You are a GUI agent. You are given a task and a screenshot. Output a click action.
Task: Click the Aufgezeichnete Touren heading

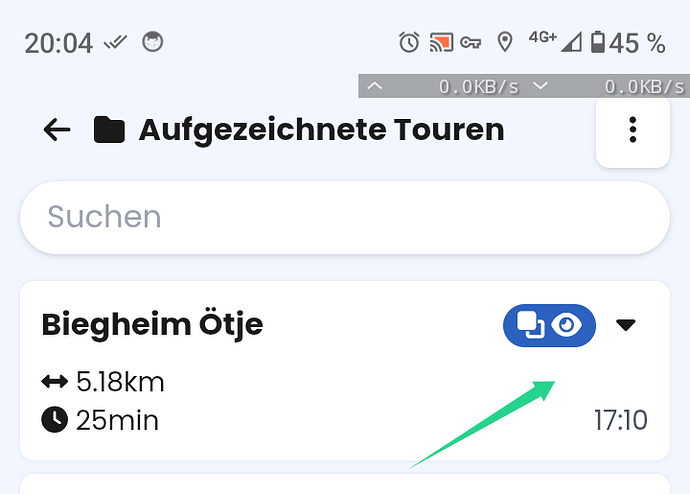pos(321,130)
